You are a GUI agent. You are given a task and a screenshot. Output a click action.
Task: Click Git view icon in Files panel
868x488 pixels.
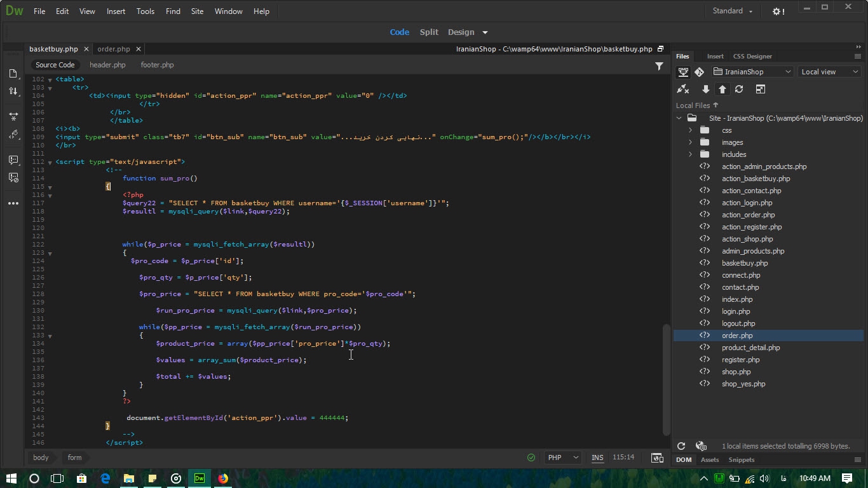click(699, 72)
